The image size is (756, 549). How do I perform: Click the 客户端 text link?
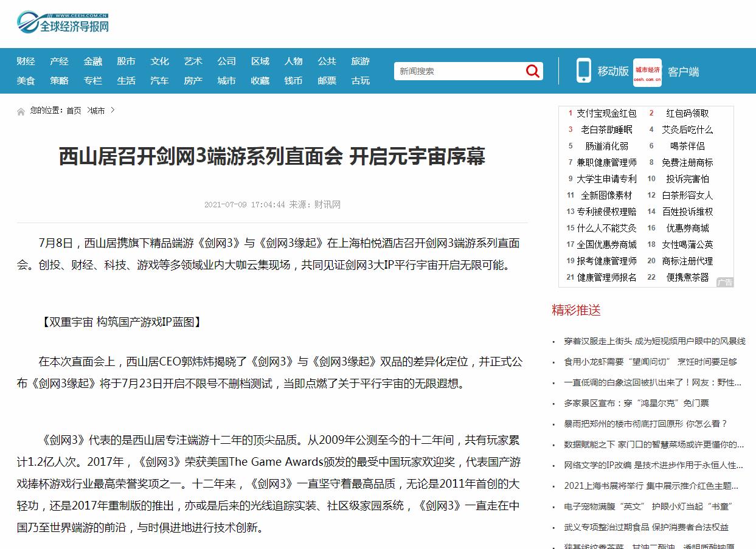coord(684,72)
